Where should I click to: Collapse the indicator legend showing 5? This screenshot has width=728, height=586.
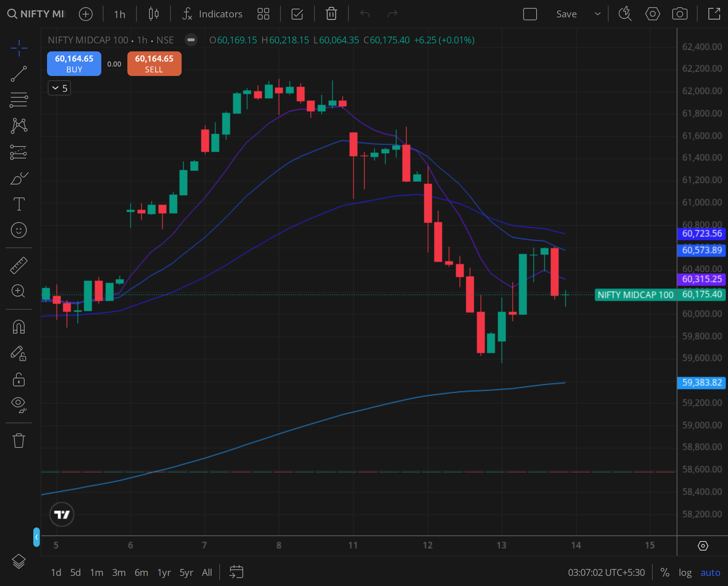tap(59, 88)
